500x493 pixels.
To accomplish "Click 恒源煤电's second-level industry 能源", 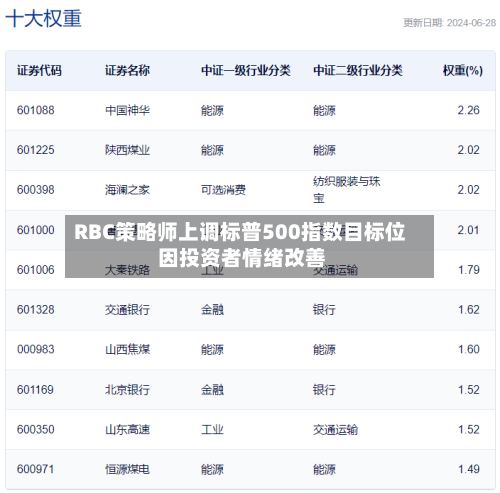I will (x=324, y=469).
